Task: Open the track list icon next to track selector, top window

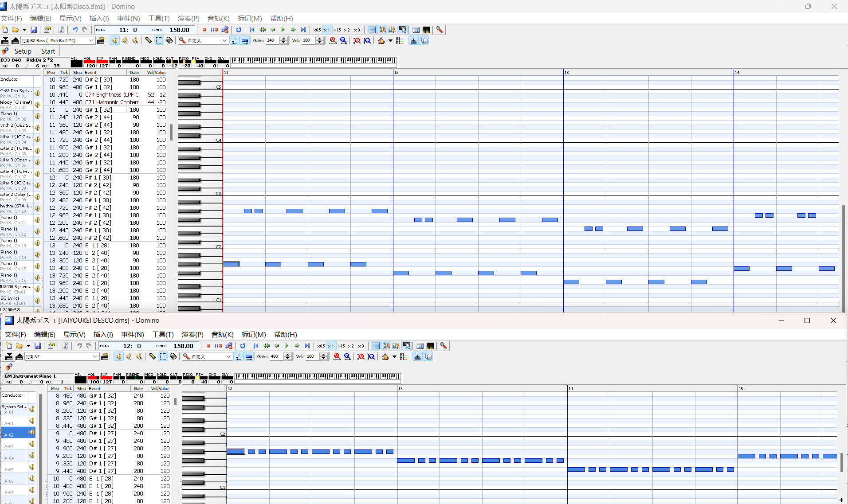Action: pos(101,40)
